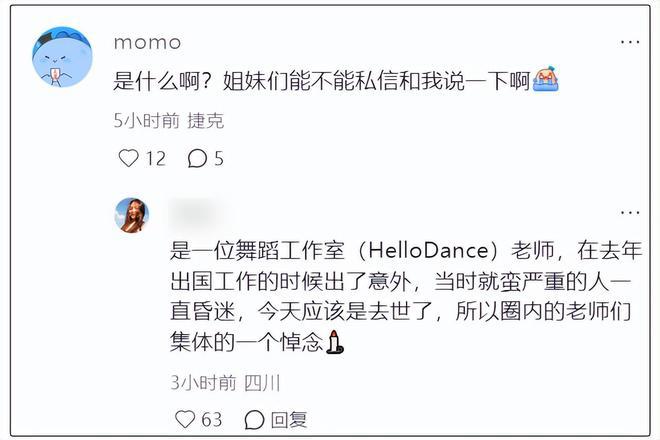Like momo's comment with the heart icon

(x=128, y=158)
